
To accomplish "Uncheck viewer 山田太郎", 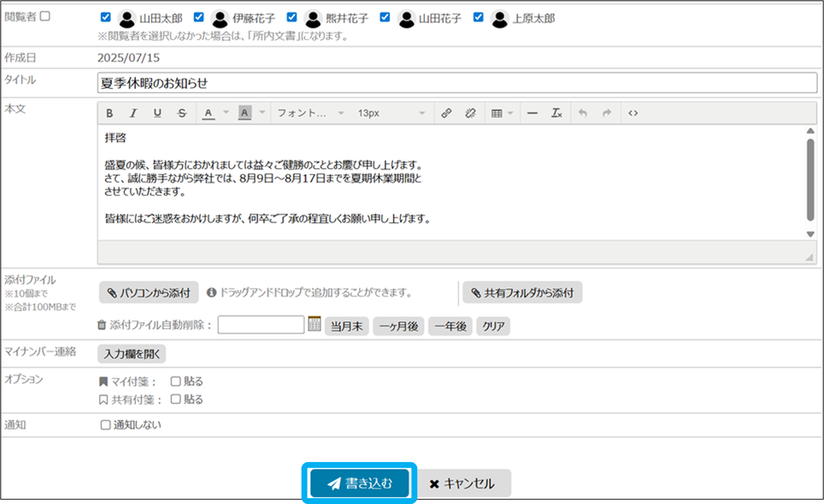I will tap(105, 17).
